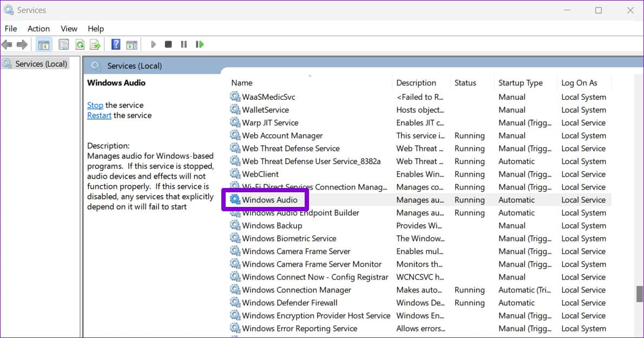
Task: Click the Back arrow in the toolbar
Action: point(7,44)
